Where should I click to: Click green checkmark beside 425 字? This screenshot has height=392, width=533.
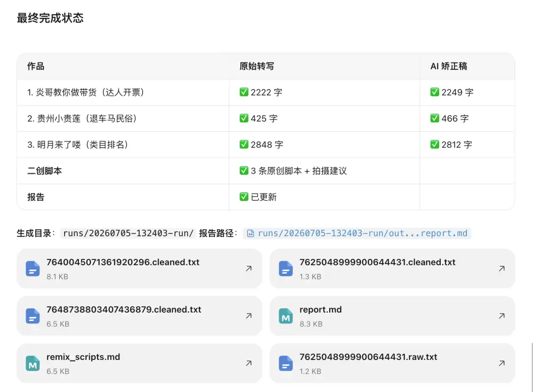click(x=244, y=118)
